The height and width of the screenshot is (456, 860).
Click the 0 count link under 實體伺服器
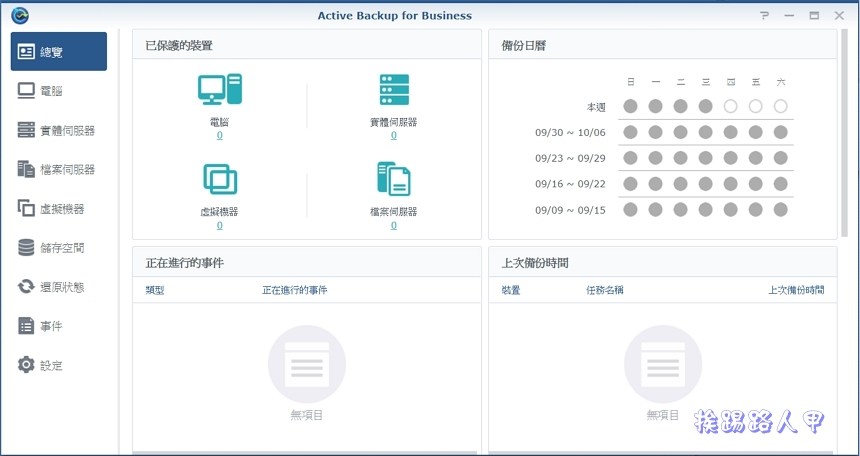click(x=393, y=135)
